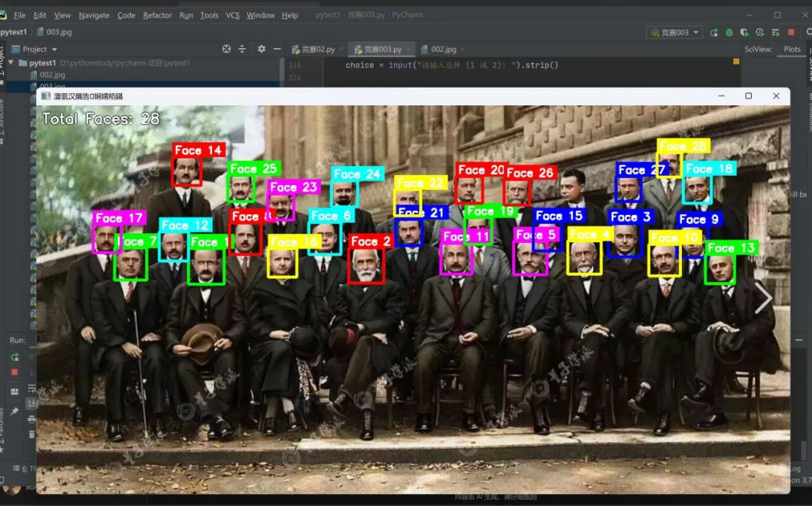This screenshot has height=506, width=812.
Task: Close the face detection image window
Action: pyautogui.click(x=776, y=95)
